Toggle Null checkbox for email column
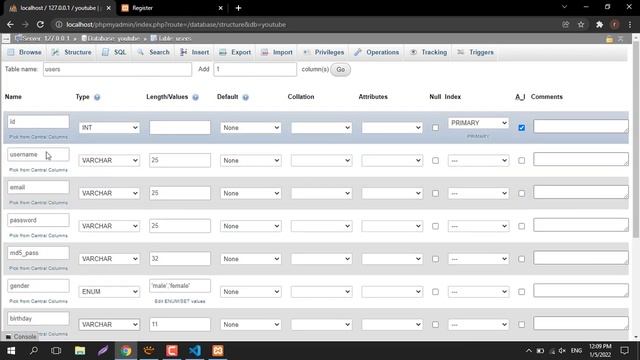Image resolution: width=640 pixels, height=360 pixels. coord(436,193)
